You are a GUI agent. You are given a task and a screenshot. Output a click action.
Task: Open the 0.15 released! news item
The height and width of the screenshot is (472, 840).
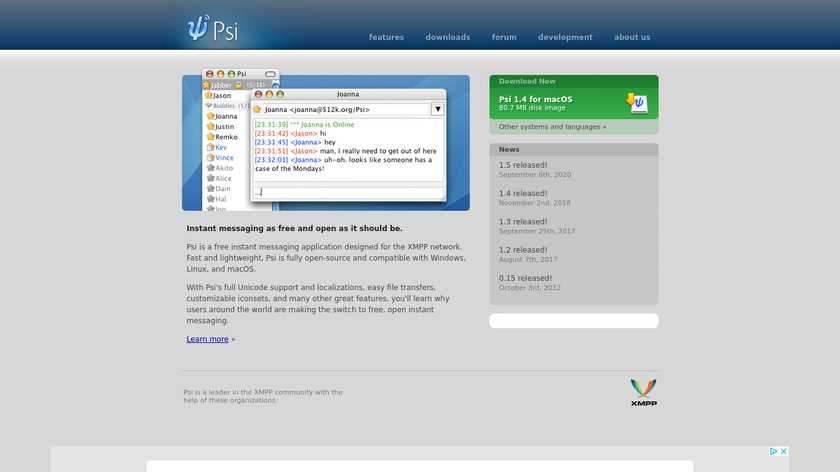(525, 278)
